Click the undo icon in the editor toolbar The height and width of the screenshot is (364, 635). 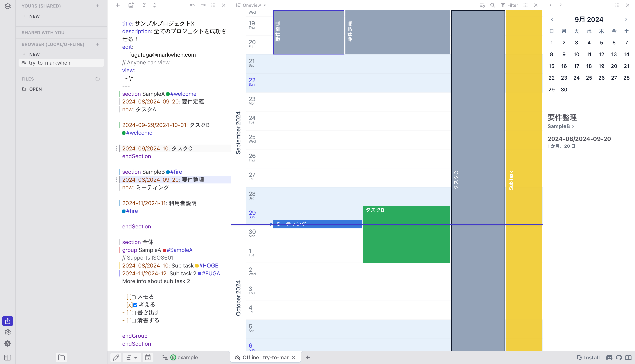(193, 5)
